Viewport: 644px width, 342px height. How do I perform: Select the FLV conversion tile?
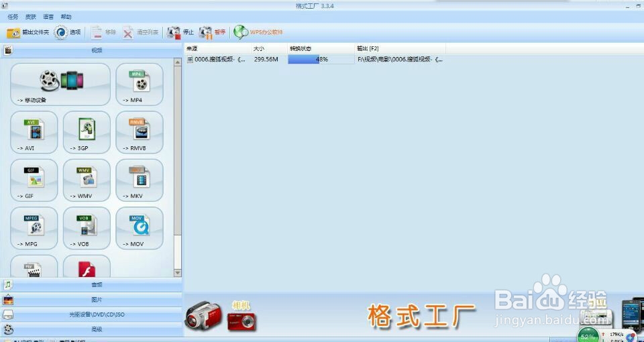coord(34,266)
